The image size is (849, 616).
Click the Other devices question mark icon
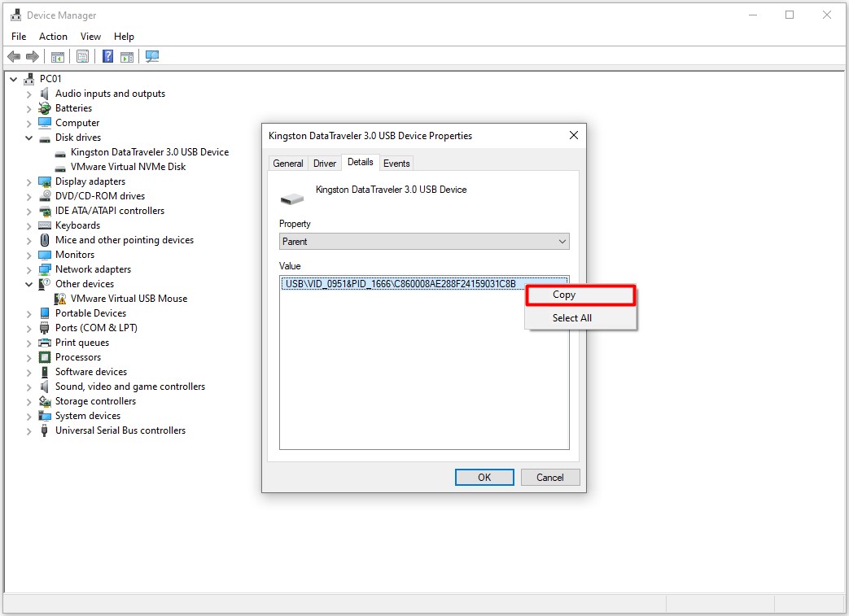(45, 284)
